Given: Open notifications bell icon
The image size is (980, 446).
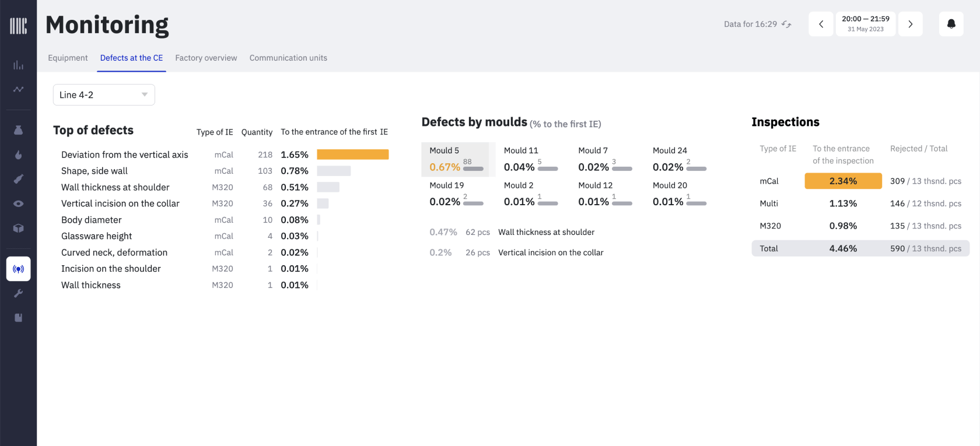Looking at the screenshot, I should tap(951, 24).
